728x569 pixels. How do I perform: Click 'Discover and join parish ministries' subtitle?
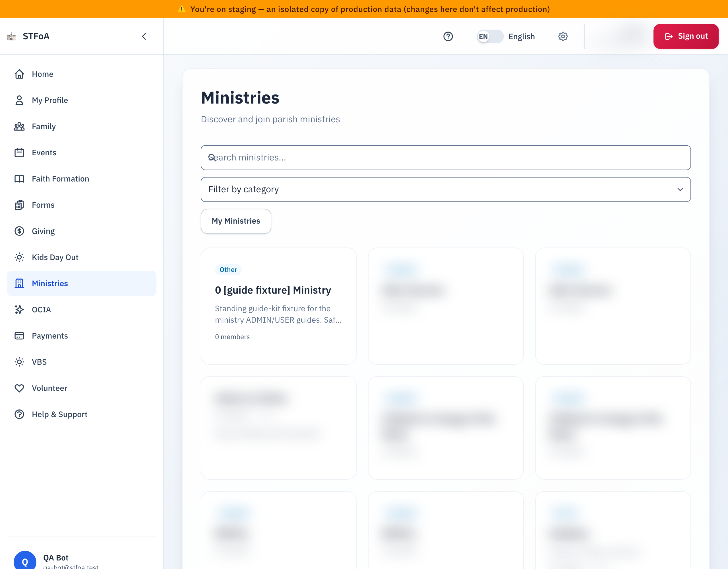[x=270, y=119]
